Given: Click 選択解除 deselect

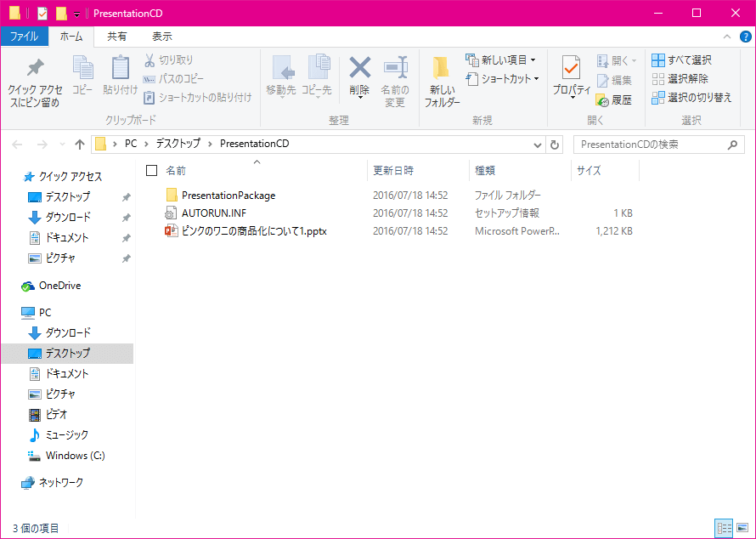Looking at the screenshot, I should [x=680, y=79].
